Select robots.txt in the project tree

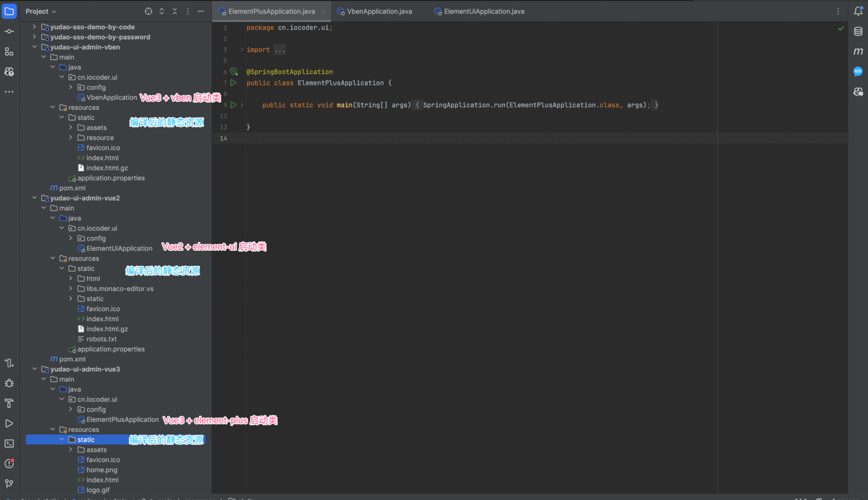101,339
